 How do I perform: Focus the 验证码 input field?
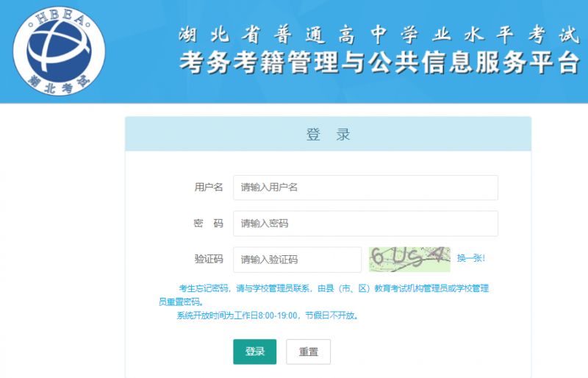point(298,260)
